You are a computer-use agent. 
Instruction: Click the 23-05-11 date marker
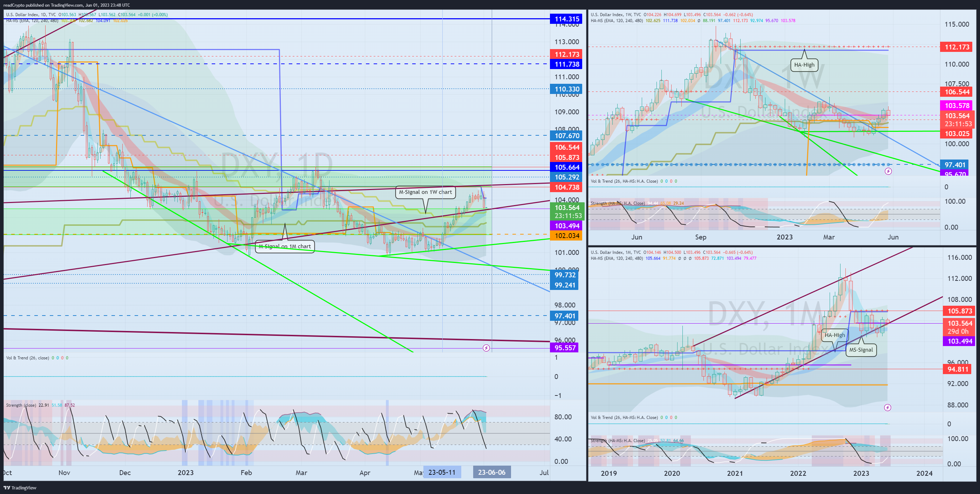[442, 472]
